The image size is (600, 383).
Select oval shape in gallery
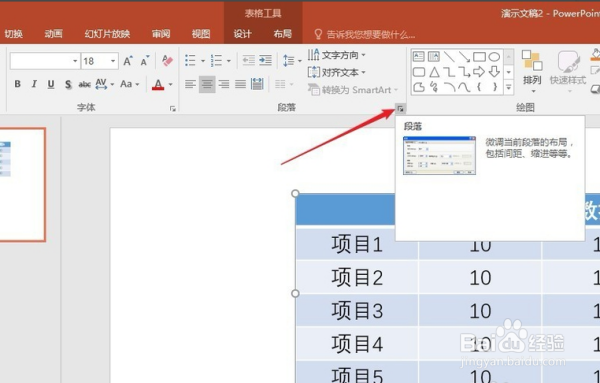pos(494,57)
